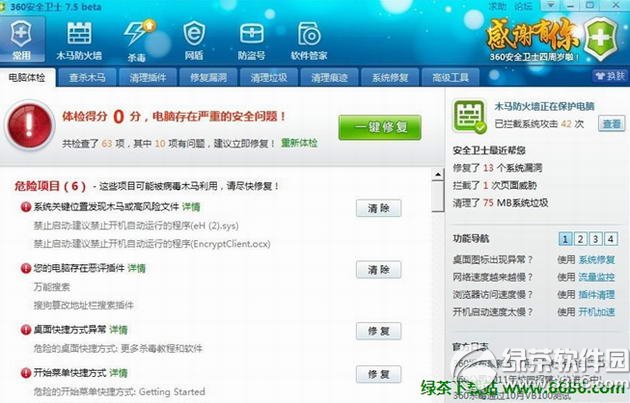Click 修复 for 桌面快捷方式异常
The image size is (630, 403).
pyautogui.click(x=378, y=331)
